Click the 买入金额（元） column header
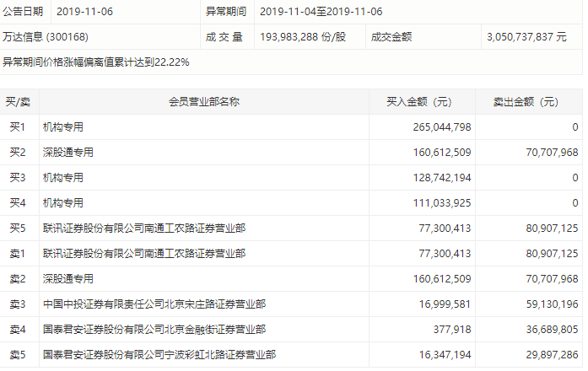This screenshot has height=371, width=588. point(419,102)
